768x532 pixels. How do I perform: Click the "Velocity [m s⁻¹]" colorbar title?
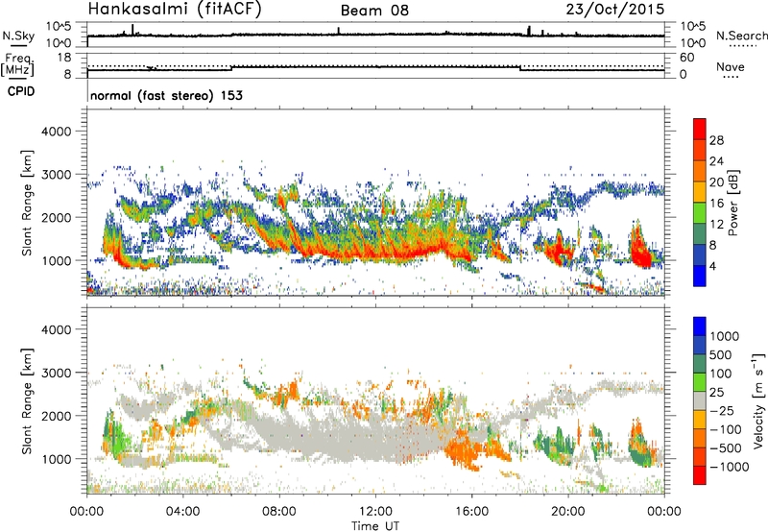tap(758, 400)
